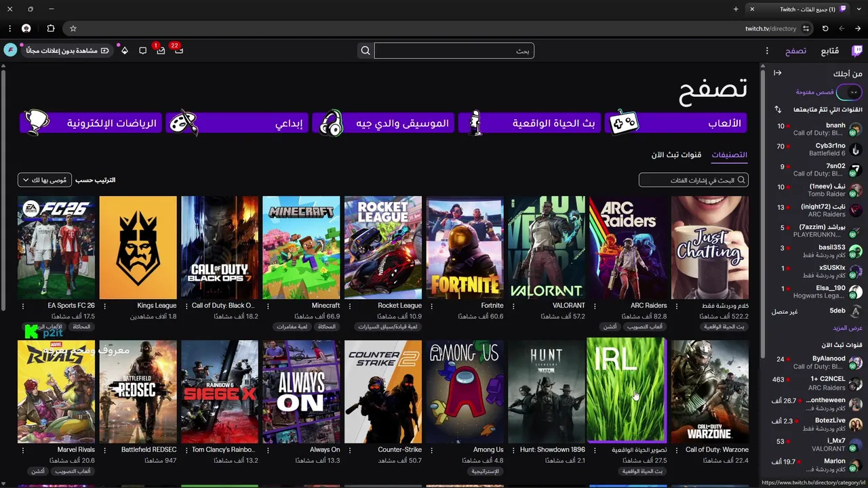Open الموسيقى والدي جيه category banner
This screenshot has height=488, width=868.
[x=382, y=123]
